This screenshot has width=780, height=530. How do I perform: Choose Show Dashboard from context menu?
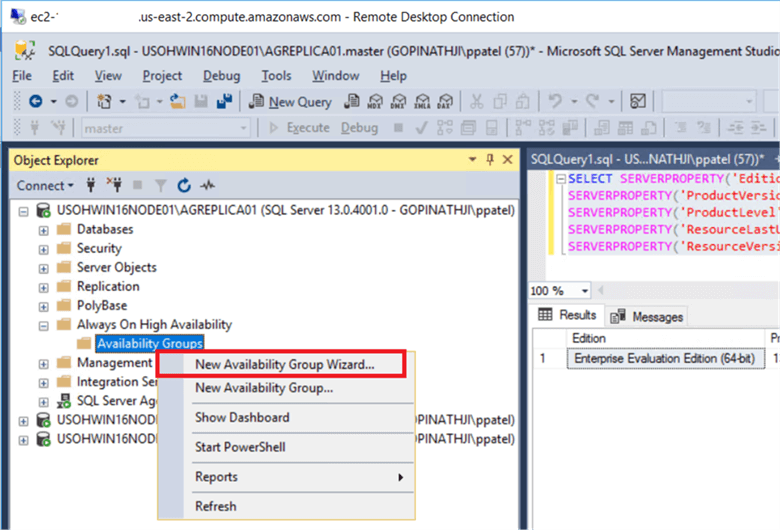coord(242,417)
